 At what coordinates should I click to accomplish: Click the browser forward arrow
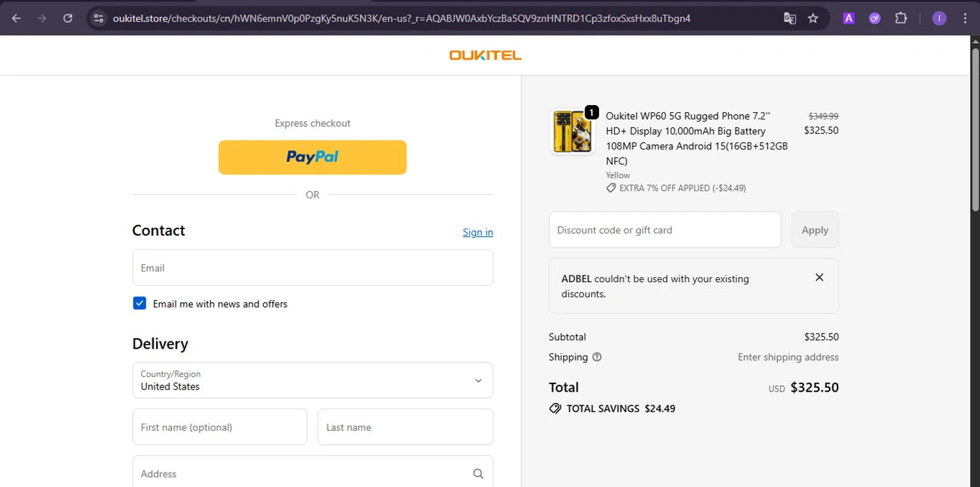42,18
